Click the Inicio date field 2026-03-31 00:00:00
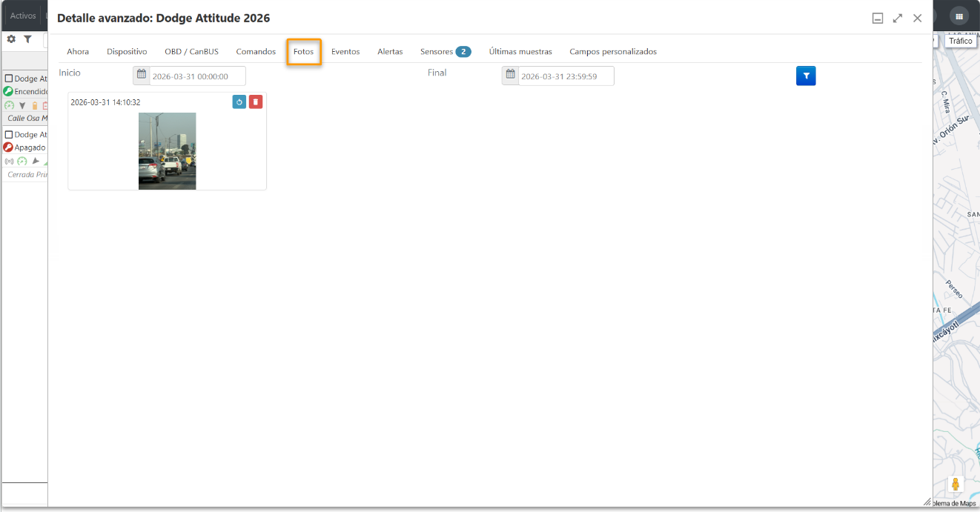Image resolution: width=980 pixels, height=512 pixels. [197, 76]
